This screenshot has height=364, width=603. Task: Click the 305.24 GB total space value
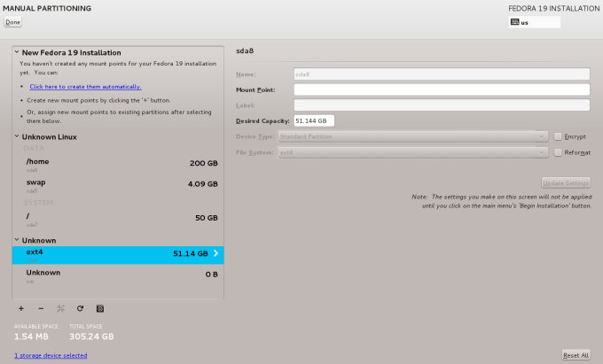(91, 337)
